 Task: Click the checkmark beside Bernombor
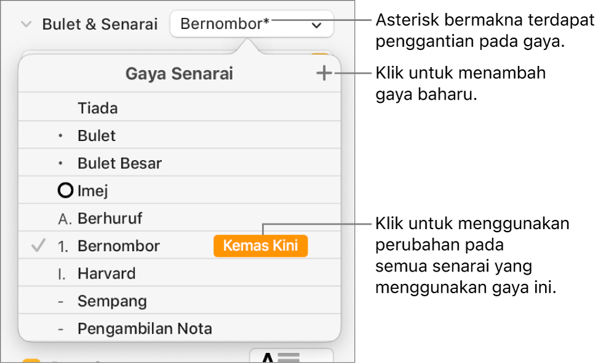coord(38,246)
